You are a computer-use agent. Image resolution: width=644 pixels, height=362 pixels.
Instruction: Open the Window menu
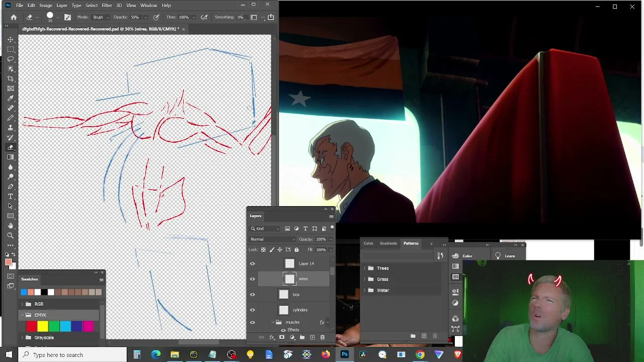[148, 6]
